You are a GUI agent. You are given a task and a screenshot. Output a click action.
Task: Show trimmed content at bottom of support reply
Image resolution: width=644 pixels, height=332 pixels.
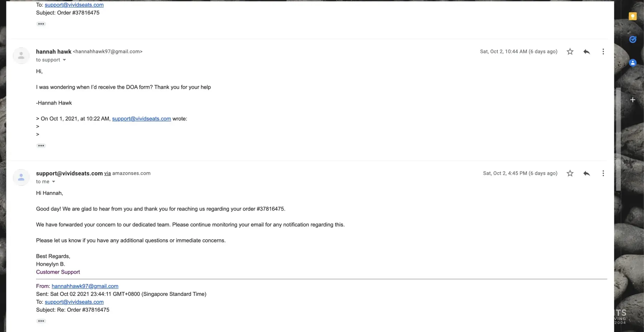tap(41, 321)
